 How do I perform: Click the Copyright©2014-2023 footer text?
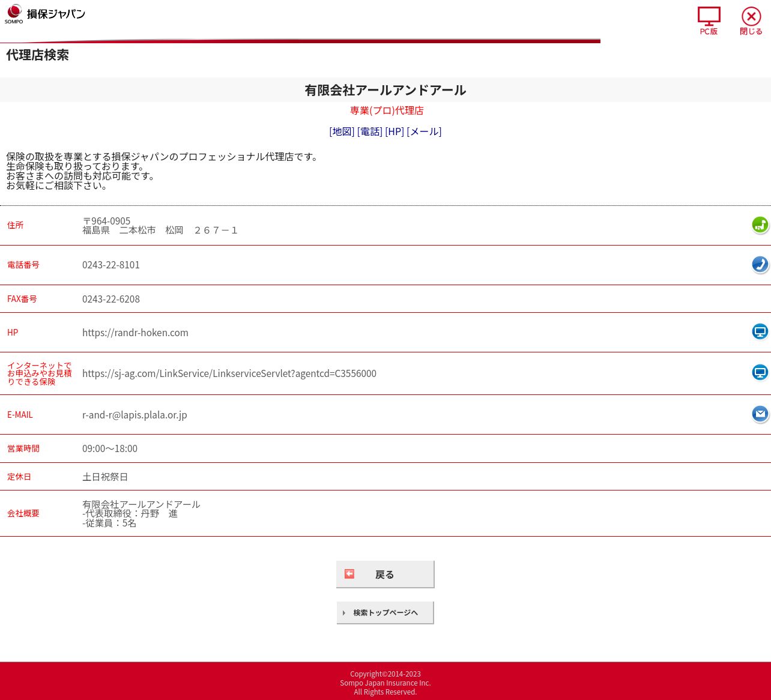click(385, 674)
